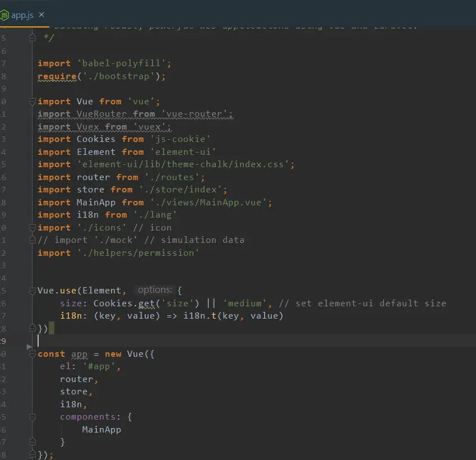The image size is (476, 460).
Task: Click 'simulation data' comment text
Action: pos(202,240)
